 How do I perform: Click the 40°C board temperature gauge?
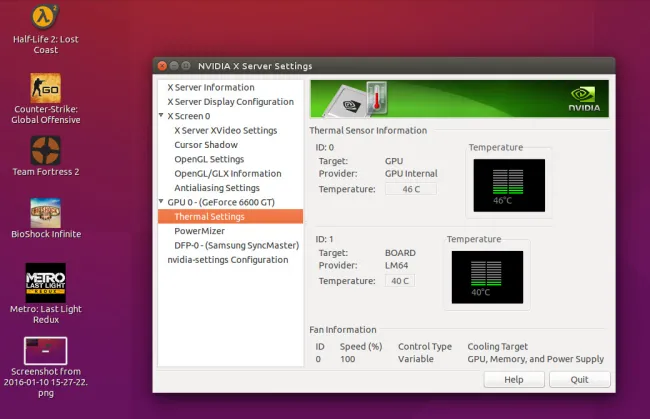[x=487, y=277]
